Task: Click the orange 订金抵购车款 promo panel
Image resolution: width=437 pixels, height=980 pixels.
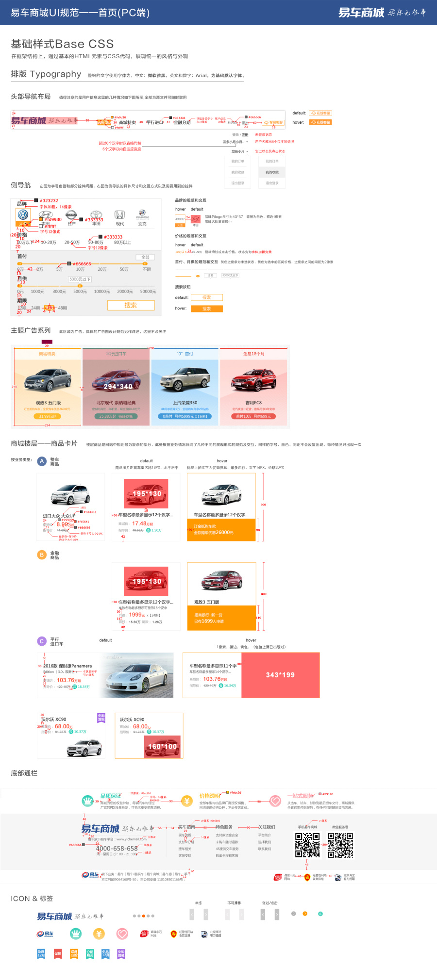Action: (221, 529)
